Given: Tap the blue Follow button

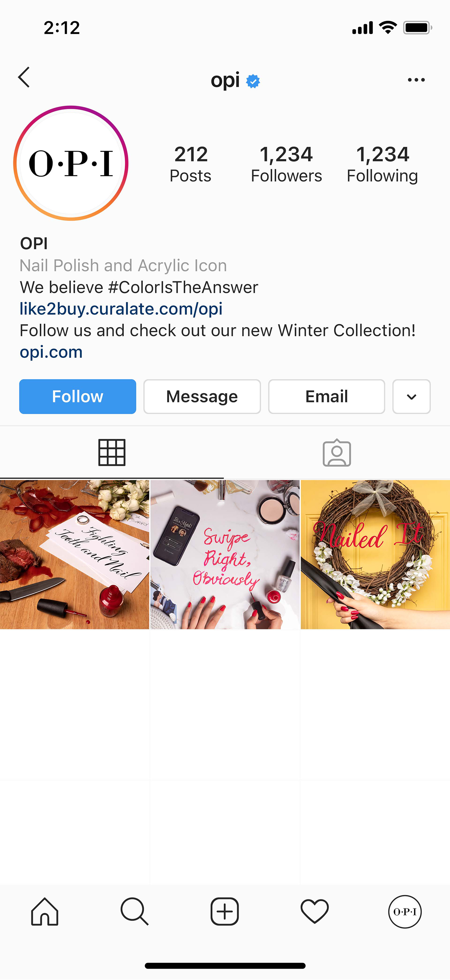Looking at the screenshot, I should 77,397.
